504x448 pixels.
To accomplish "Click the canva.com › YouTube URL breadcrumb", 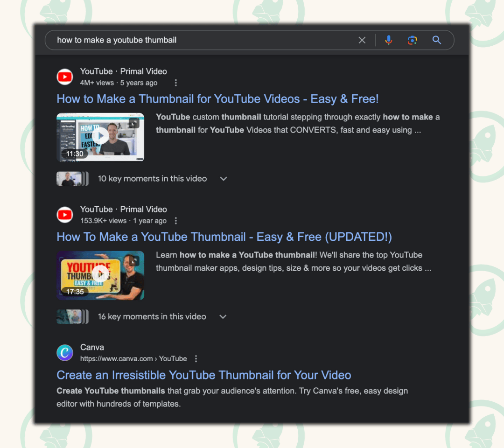I will 133,359.
